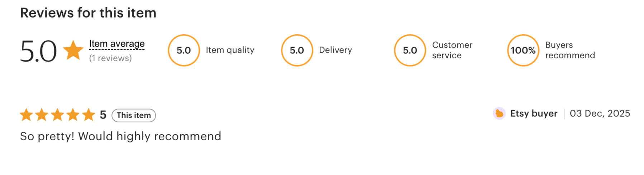Screen dimensions: 644x175
Task: Open the Etsy buyer profile name
Action: 534,113
